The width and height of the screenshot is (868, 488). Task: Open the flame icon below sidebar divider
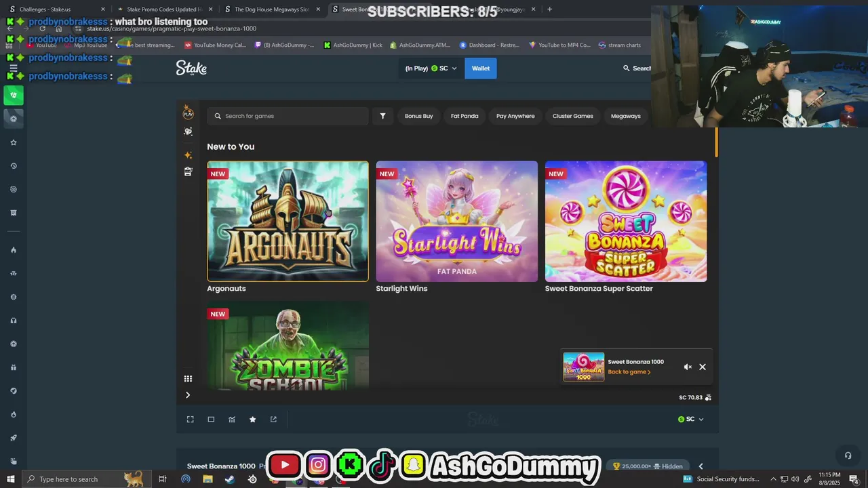[14, 250]
